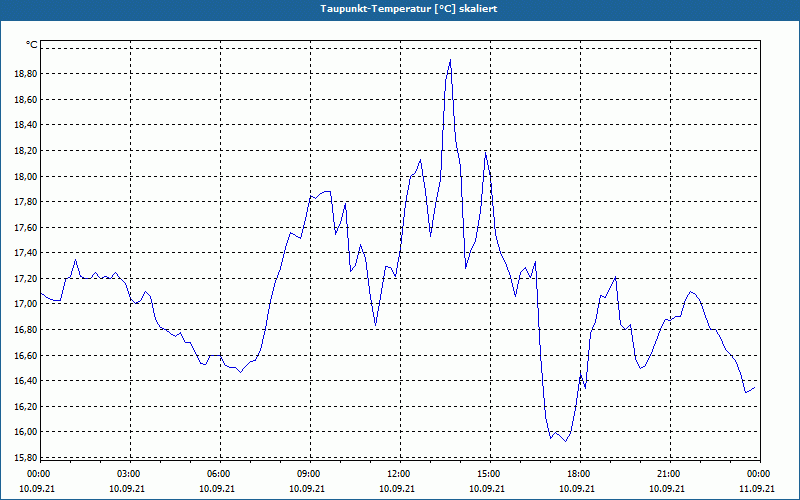Click the 17,00 y-axis label
This screenshot has width=800, height=500.
26,304
